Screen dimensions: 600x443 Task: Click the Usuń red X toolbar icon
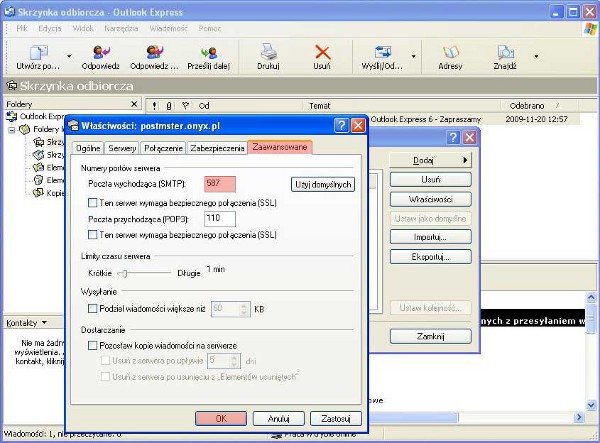(x=322, y=52)
